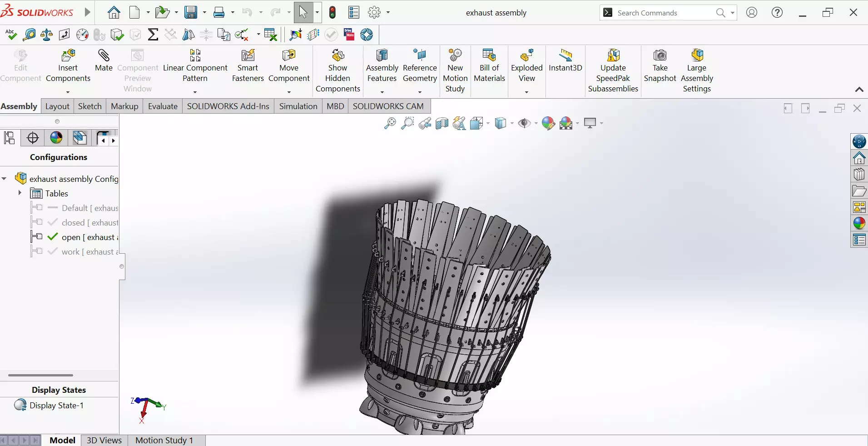Click the Section View icon

(x=441, y=123)
